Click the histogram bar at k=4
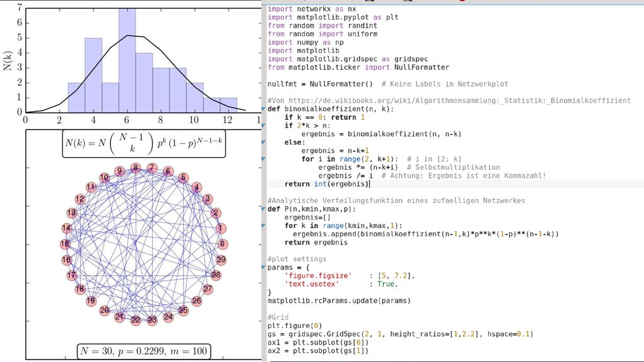The height and width of the screenshot is (362, 644). [x=93, y=75]
